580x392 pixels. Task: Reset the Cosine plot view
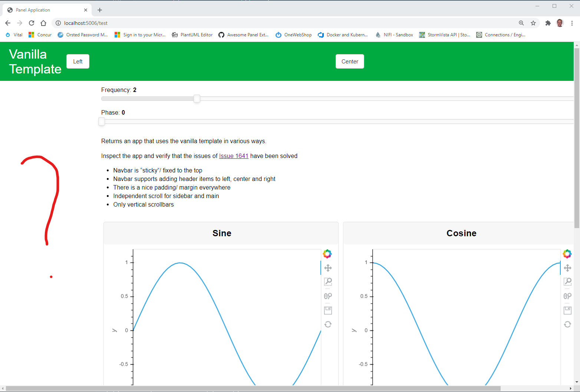click(x=567, y=324)
